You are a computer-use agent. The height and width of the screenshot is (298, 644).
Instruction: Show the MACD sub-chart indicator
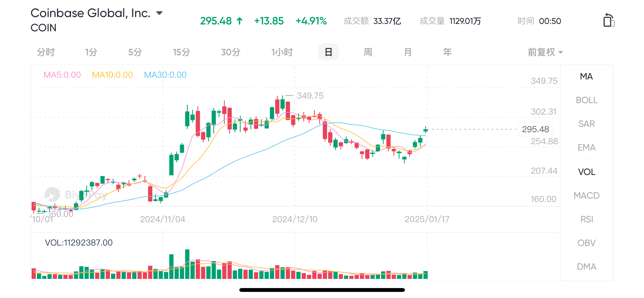coord(586,196)
